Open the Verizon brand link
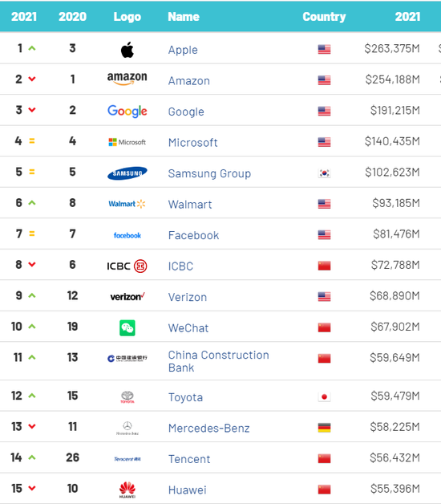The height and width of the screenshot is (504, 441). (188, 297)
